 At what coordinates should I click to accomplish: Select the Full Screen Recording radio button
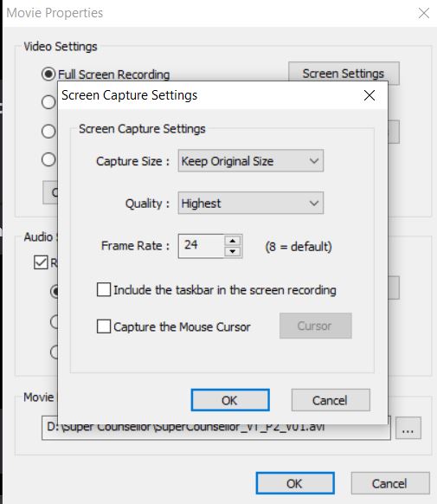[48, 74]
